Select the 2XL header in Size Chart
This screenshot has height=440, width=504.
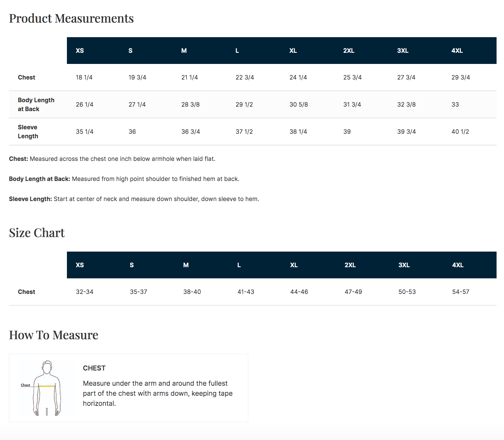[x=350, y=265]
